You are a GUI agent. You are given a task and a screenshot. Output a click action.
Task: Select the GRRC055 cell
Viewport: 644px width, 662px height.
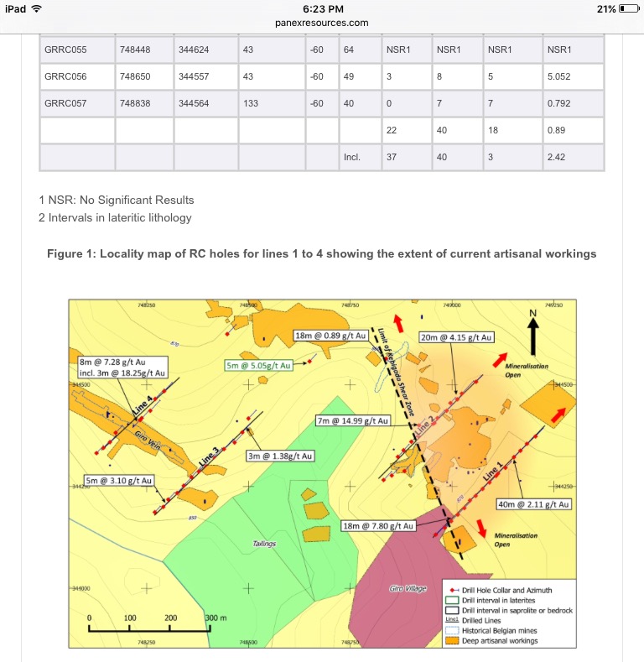click(x=77, y=50)
